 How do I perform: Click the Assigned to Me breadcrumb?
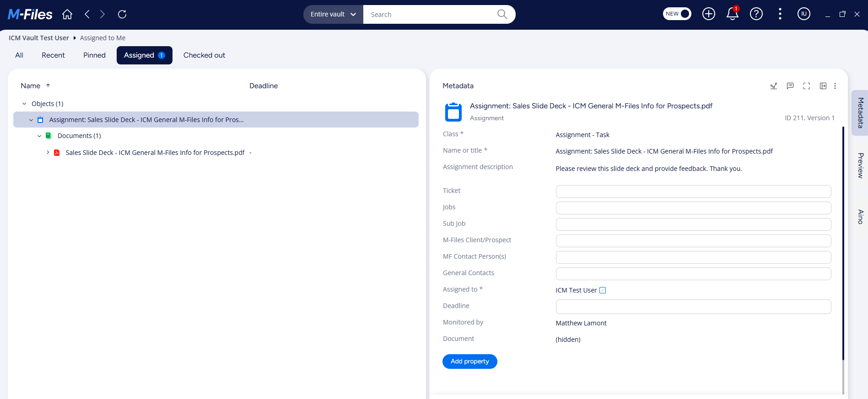tap(102, 38)
